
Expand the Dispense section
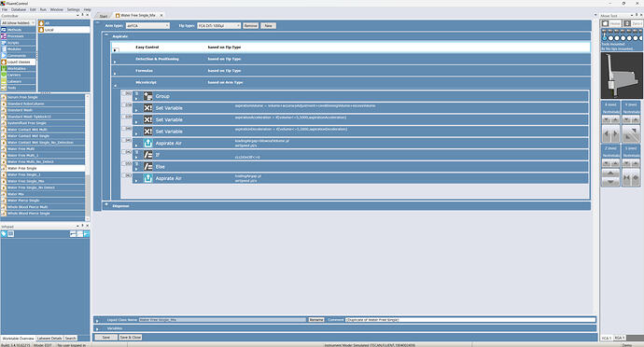(x=106, y=204)
